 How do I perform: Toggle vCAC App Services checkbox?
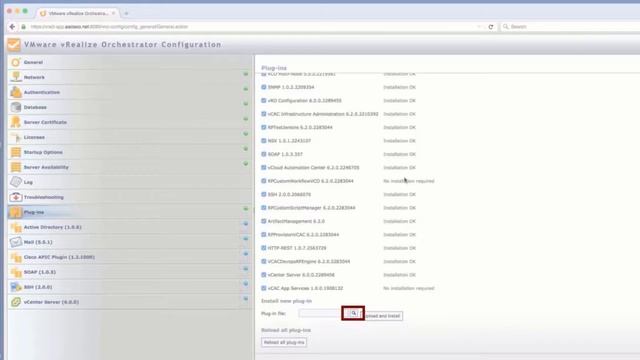pyautogui.click(x=264, y=288)
